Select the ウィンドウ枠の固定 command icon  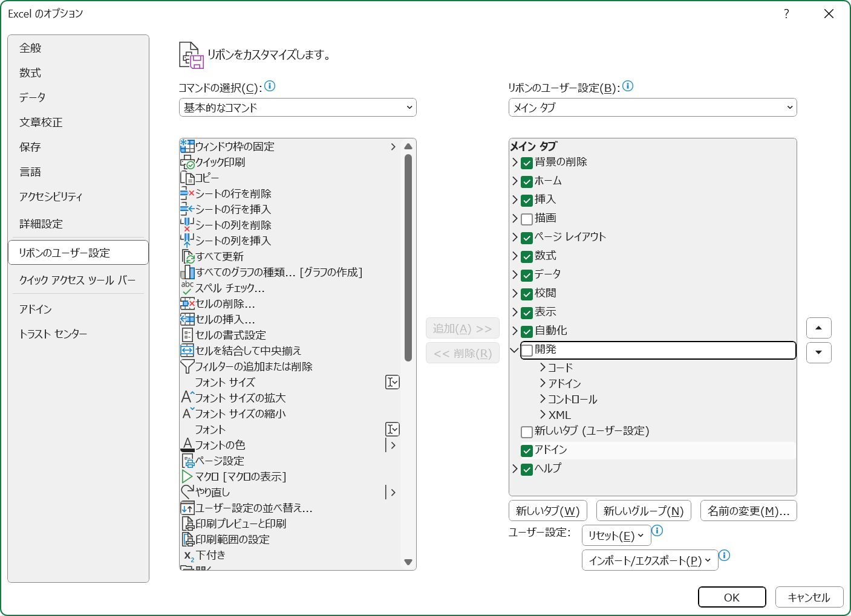click(187, 146)
